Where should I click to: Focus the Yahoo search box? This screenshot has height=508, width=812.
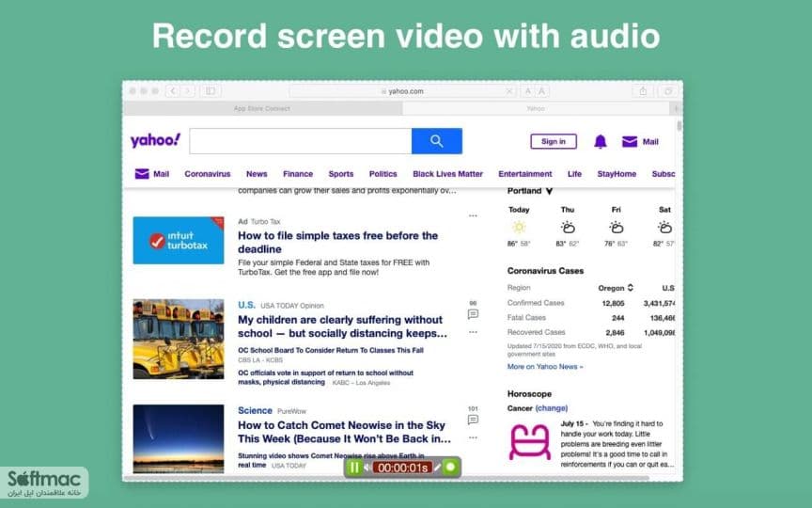(x=301, y=141)
